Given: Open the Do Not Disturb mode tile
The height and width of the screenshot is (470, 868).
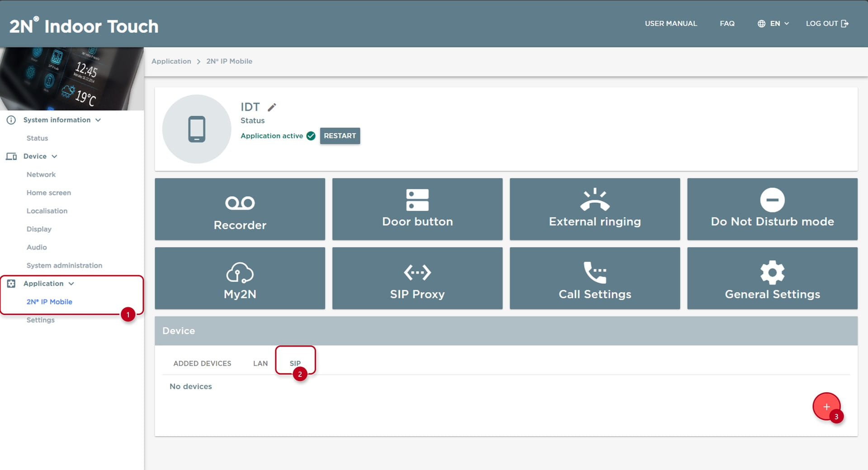Looking at the screenshot, I should [x=772, y=209].
